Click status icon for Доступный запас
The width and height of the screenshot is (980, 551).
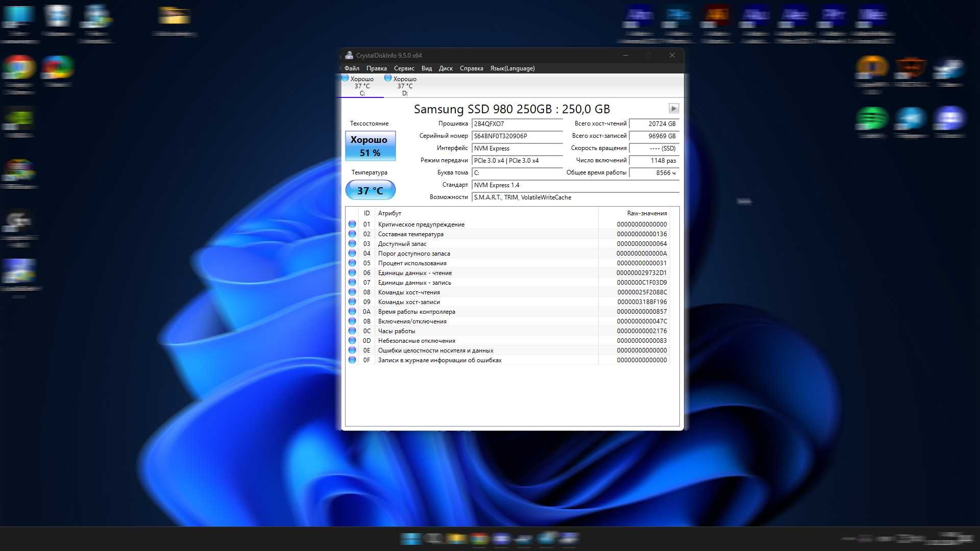352,243
